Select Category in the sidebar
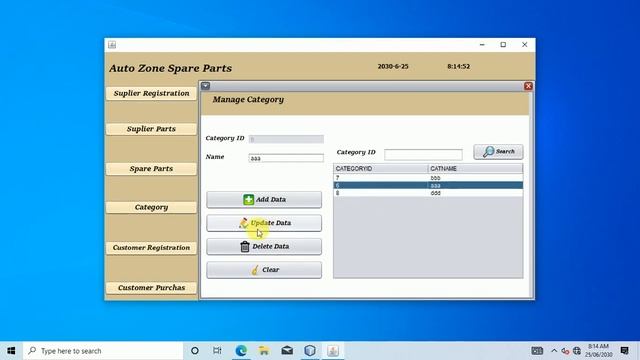This screenshot has width=640, height=360. click(x=151, y=207)
